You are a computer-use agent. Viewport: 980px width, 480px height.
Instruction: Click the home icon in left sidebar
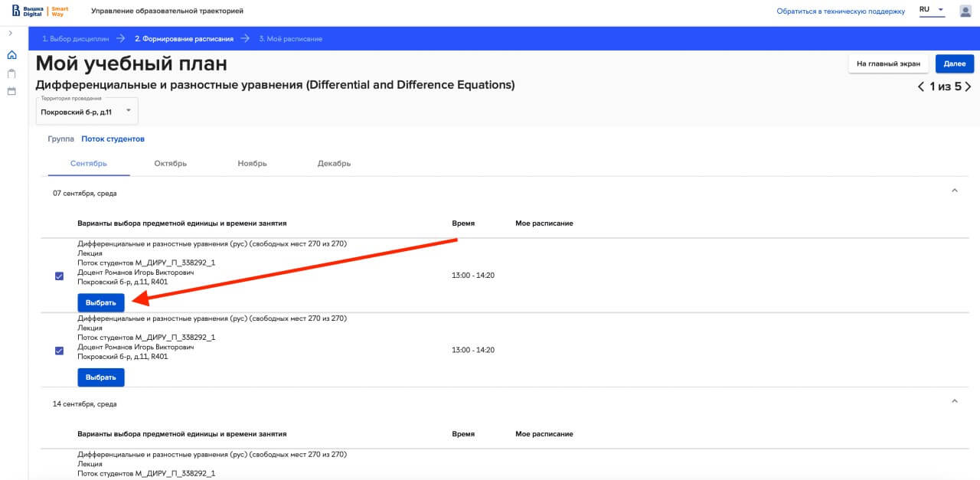pyautogui.click(x=11, y=55)
